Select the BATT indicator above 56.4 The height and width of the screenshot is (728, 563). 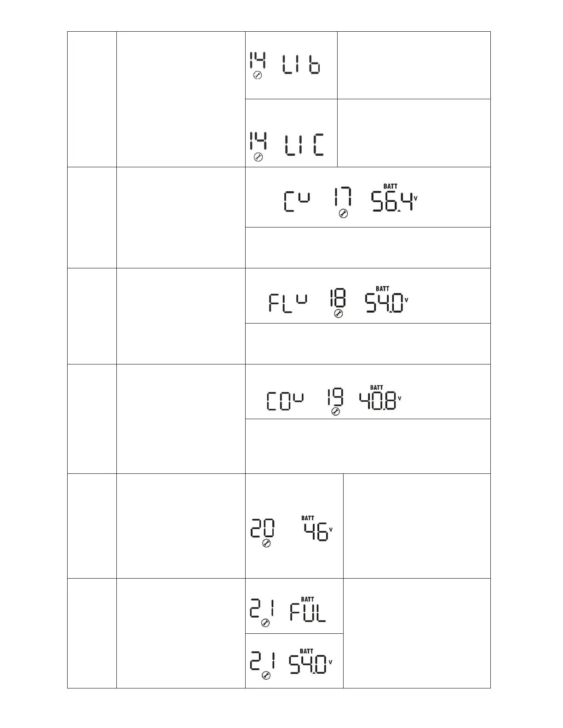391,186
